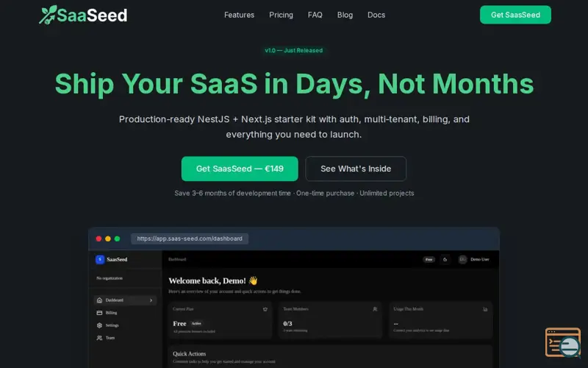
Task: Open the chat widget icon at bottom right
Action: pos(563,342)
